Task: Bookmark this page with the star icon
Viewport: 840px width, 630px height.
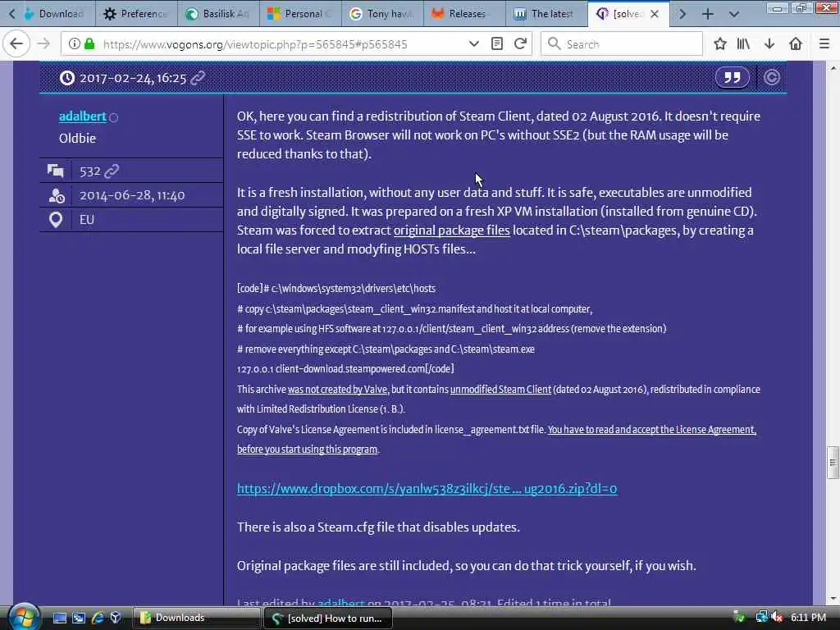Action: tap(720, 44)
